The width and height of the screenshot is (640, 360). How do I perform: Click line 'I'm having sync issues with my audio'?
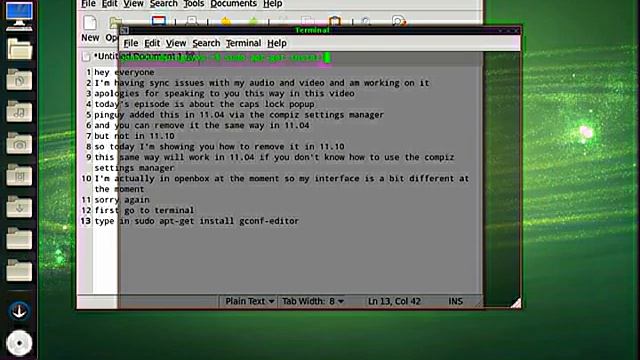tap(262, 83)
